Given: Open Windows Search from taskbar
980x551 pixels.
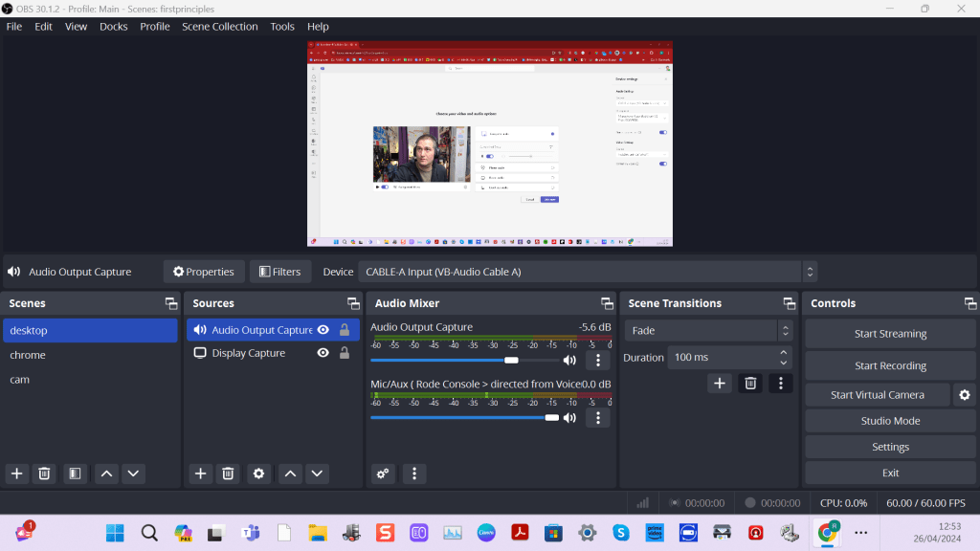Looking at the screenshot, I should (149, 533).
